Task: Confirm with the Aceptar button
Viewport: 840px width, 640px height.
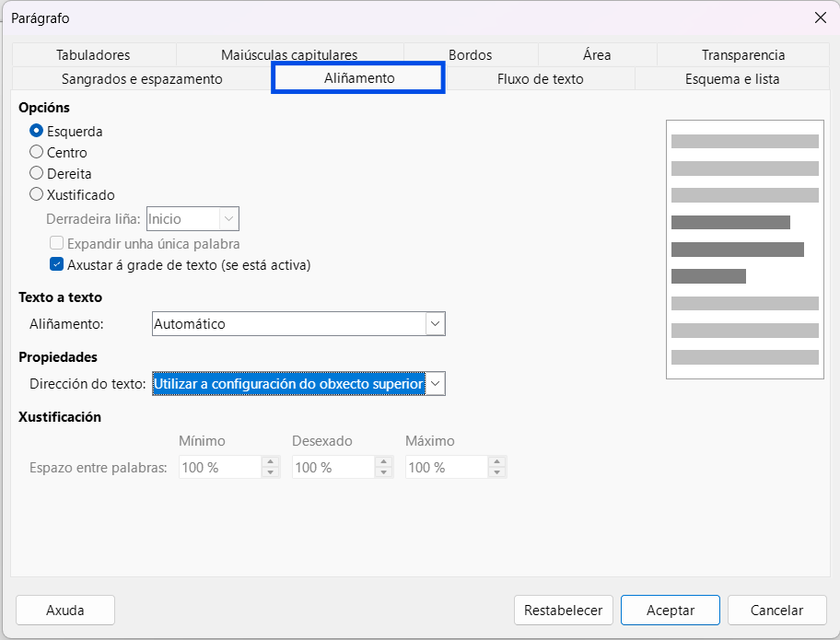Action: tap(671, 610)
